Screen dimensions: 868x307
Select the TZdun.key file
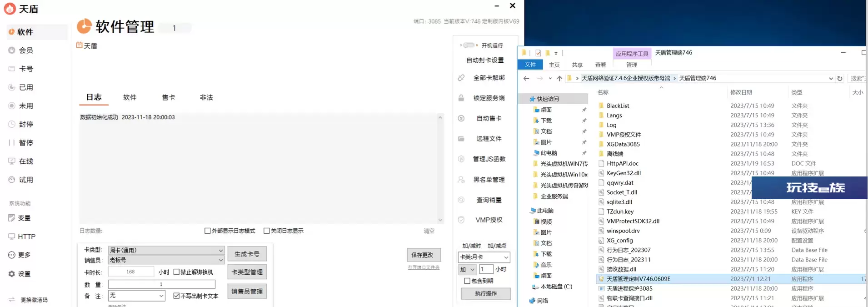(x=620, y=212)
